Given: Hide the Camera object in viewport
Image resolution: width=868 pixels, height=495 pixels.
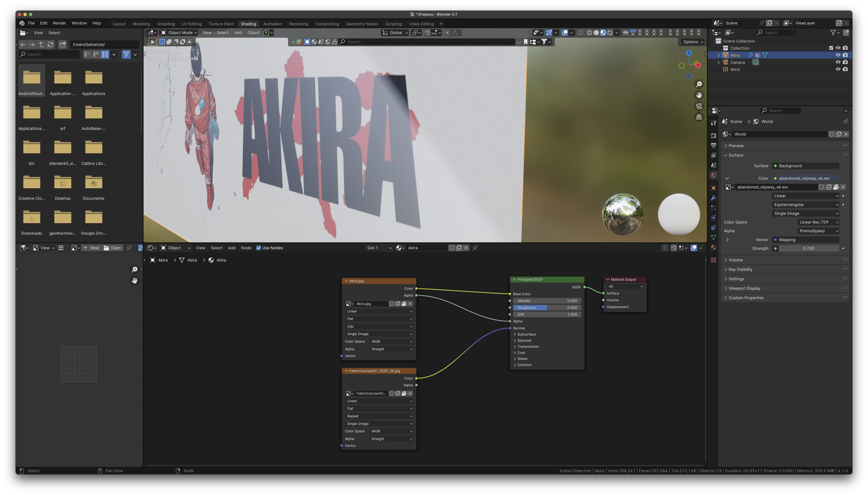Looking at the screenshot, I should pyautogui.click(x=838, y=62).
